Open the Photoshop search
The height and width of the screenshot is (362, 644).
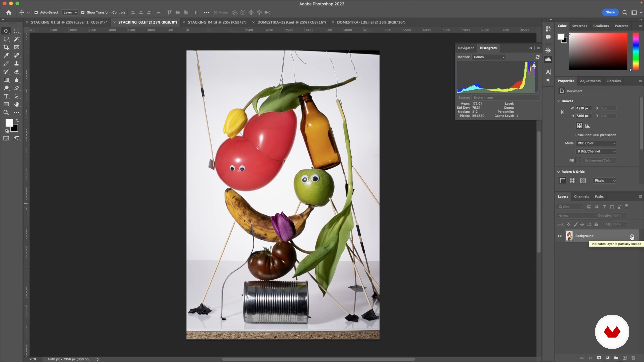[x=625, y=13]
